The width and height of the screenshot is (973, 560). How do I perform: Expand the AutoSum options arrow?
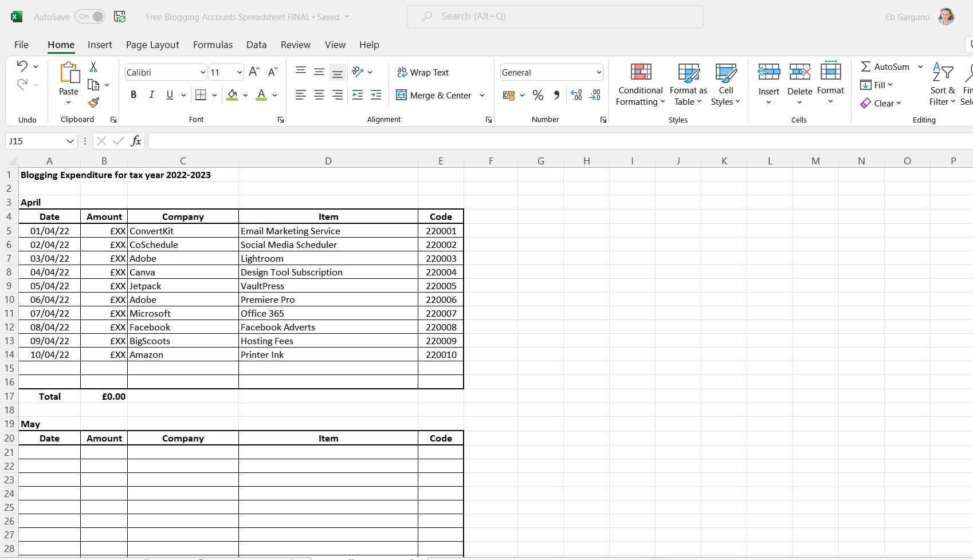coord(920,66)
